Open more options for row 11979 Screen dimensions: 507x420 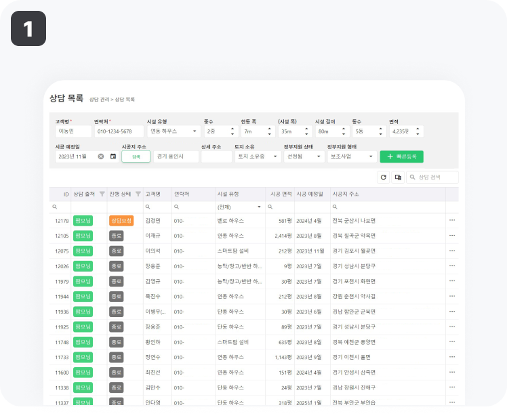[451, 281]
